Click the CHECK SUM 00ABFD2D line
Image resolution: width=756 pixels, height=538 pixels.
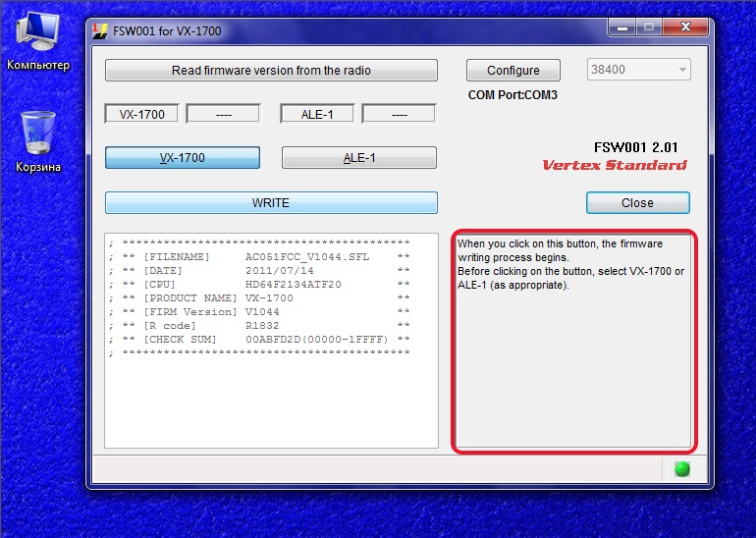pos(259,340)
